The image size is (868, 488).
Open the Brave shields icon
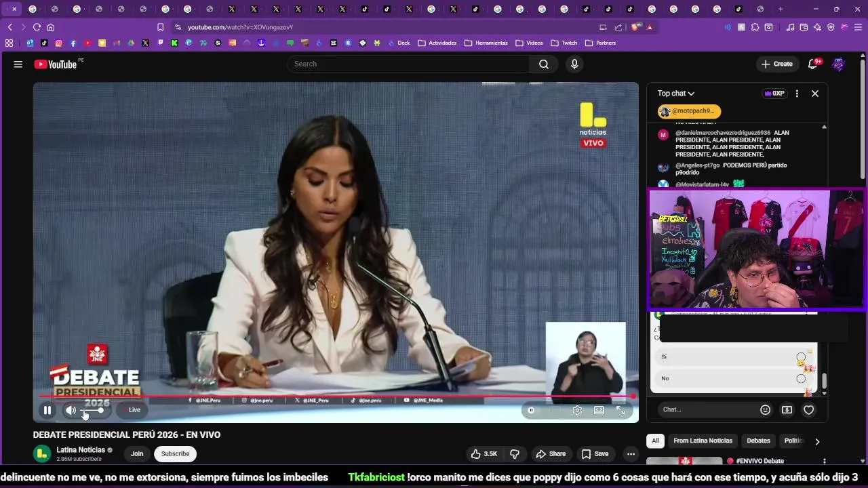point(635,27)
